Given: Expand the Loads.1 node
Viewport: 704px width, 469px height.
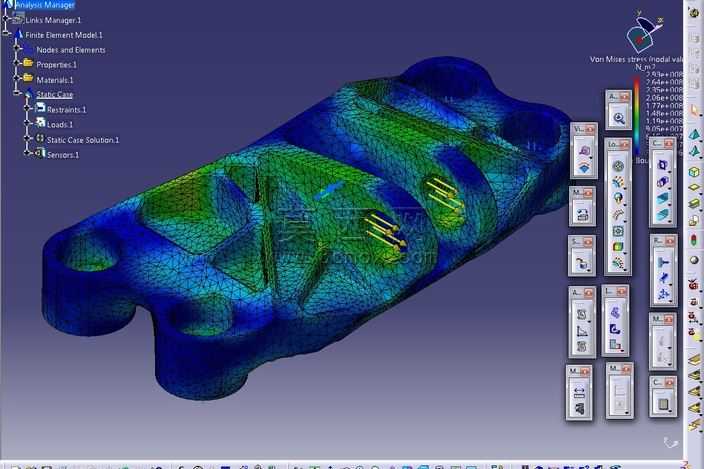Looking at the screenshot, I should click(28, 123).
